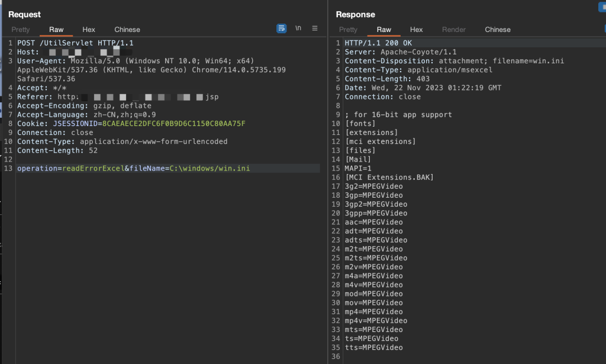The width and height of the screenshot is (606, 364).
Task: Click the aac=MPEGVideo line
Action: tap(374, 222)
